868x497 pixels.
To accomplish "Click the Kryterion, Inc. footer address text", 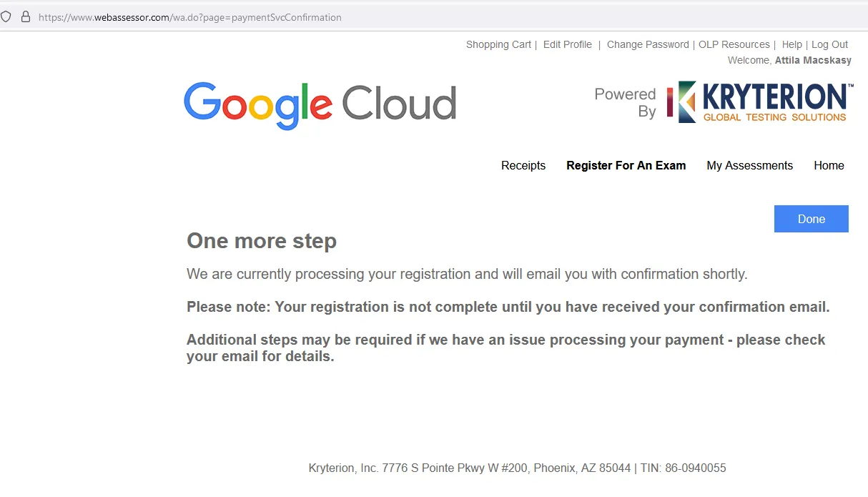I will point(517,468).
